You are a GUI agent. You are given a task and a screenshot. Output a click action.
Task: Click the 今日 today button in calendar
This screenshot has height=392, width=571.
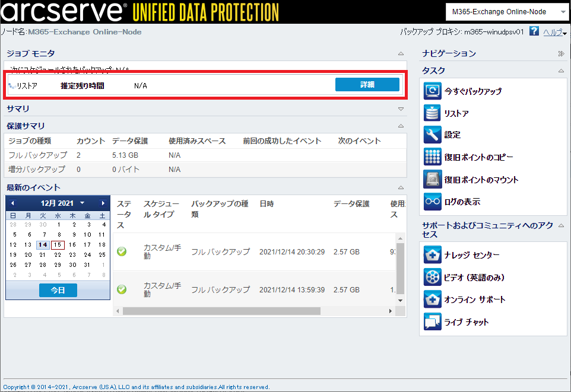[58, 290]
